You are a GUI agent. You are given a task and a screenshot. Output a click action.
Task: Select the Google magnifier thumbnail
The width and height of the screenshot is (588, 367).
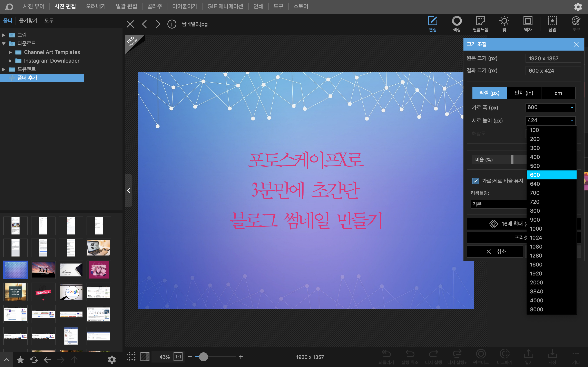(71, 292)
